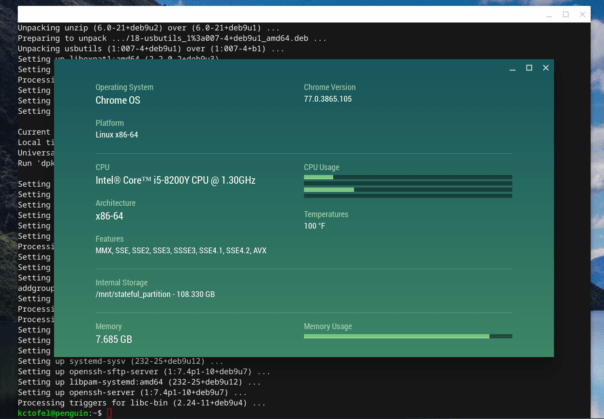Click the 'Features' label
Viewport: 604px width, 419px height.
click(x=109, y=239)
